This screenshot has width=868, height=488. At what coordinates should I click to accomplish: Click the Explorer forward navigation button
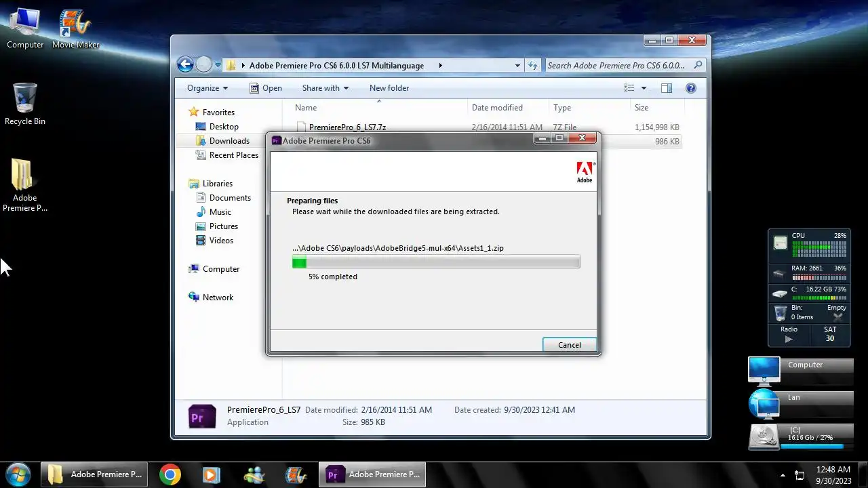(203, 64)
